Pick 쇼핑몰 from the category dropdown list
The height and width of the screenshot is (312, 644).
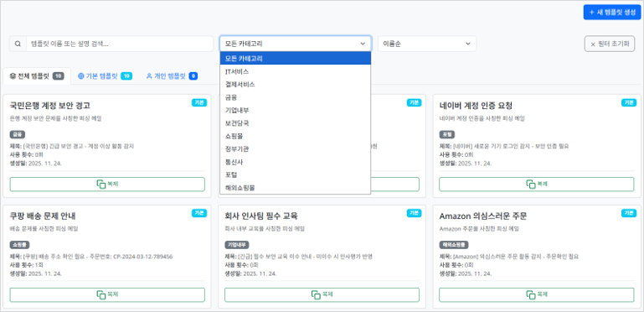tap(296, 136)
